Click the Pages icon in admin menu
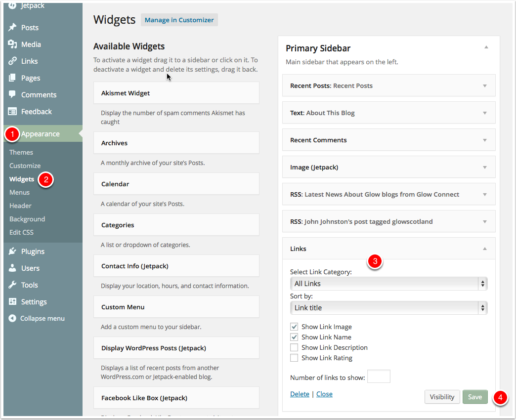Viewport: 516px width, 420px height. [x=12, y=78]
